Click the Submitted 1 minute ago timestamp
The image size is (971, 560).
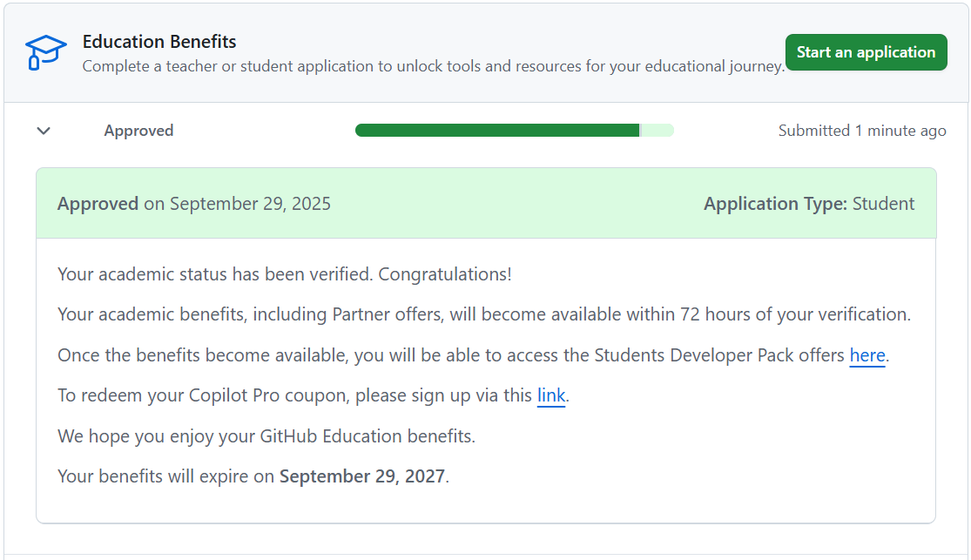tap(861, 131)
